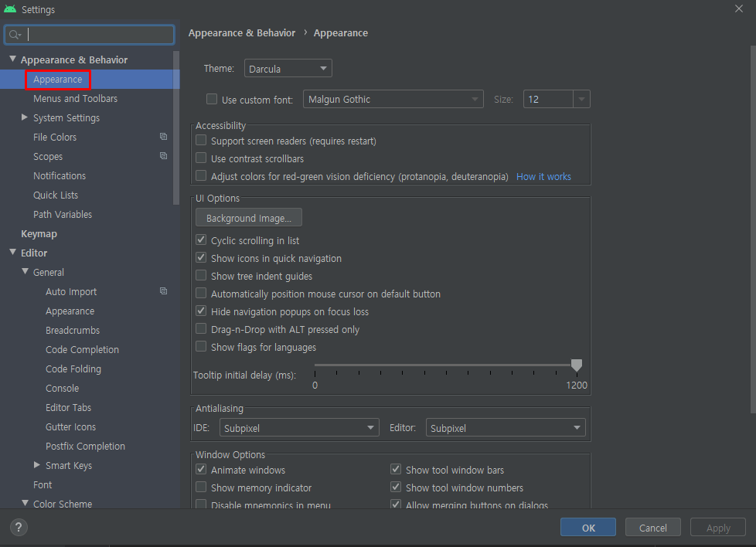Click inside the settings search field

(90, 35)
